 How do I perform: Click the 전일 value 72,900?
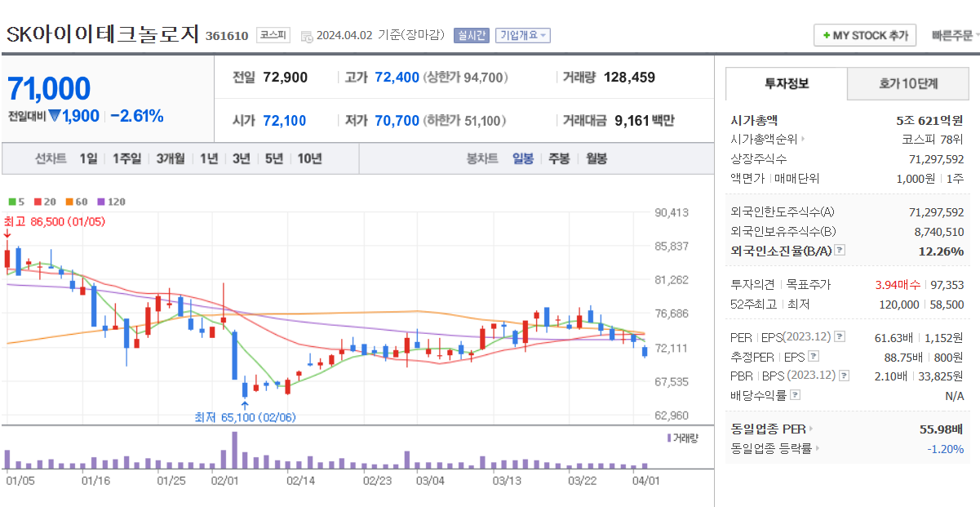(x=286, y=78)
